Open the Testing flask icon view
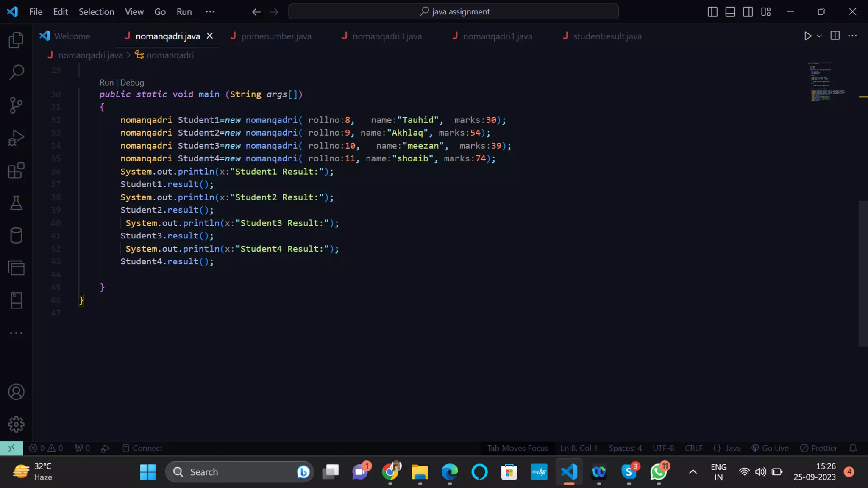The image size is (868, 488). tap(16, 203)
